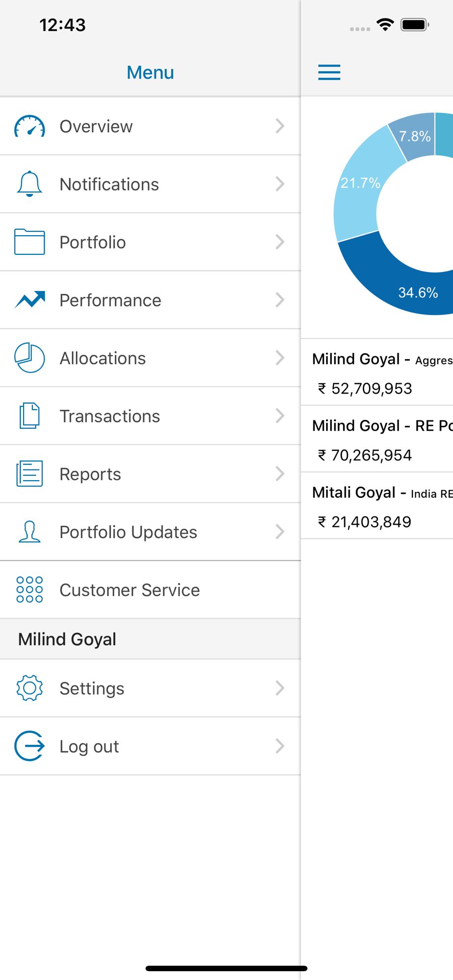This screenshot has height=980, width=453.
Task: Expand the Transactions row chevron
Action: coord(280,416)
